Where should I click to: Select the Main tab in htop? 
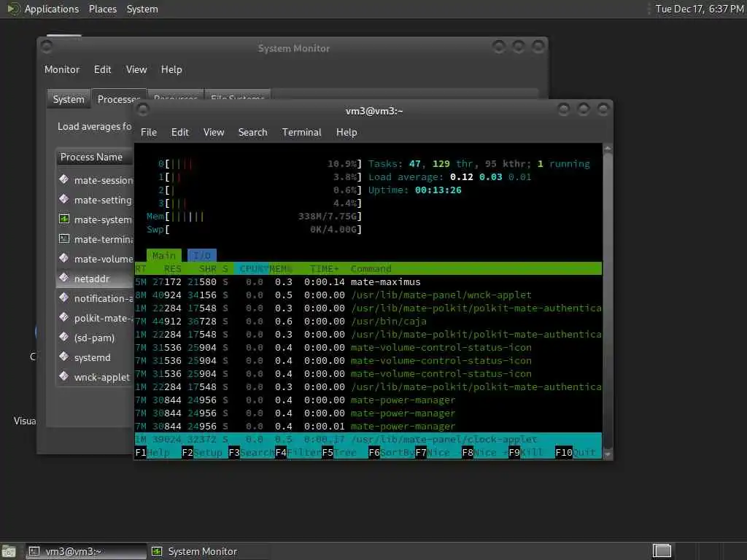point(164,255)
